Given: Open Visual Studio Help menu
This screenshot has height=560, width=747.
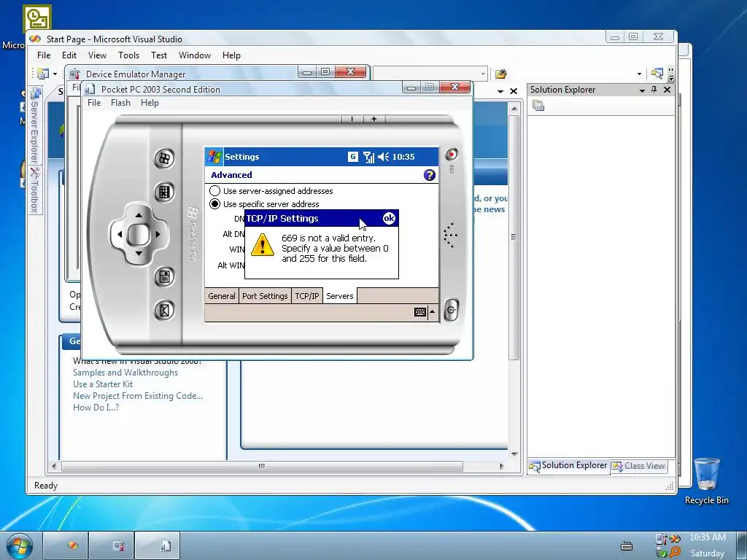Looking at the screenshot, I should [231, 55].
